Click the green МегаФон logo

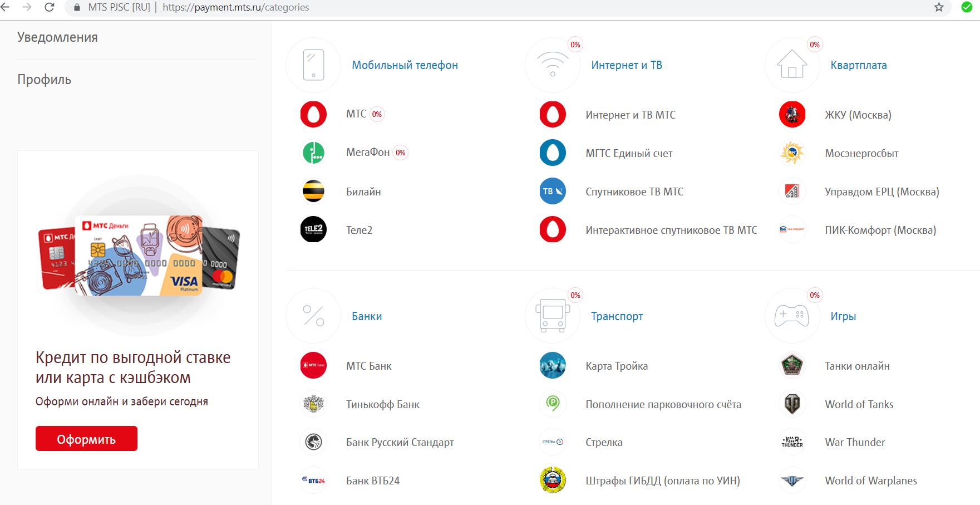pyautogui.click(x=313, y=153)
